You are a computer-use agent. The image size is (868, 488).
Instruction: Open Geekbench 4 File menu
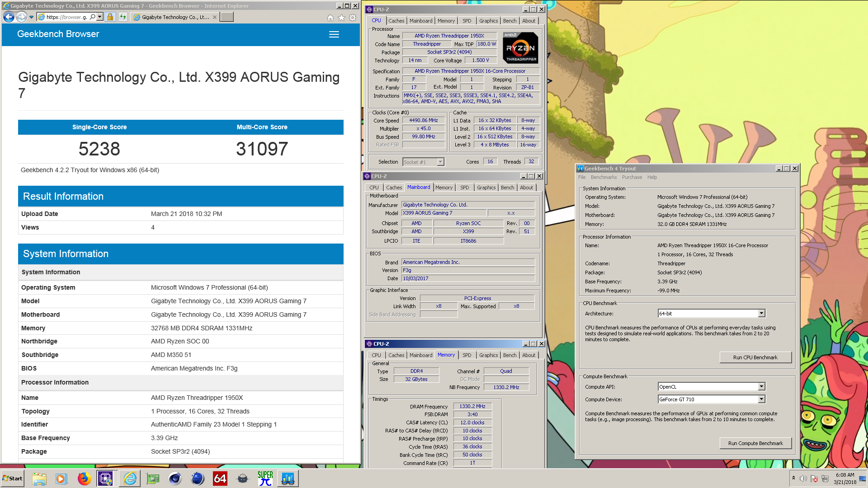tap(582, 177)
